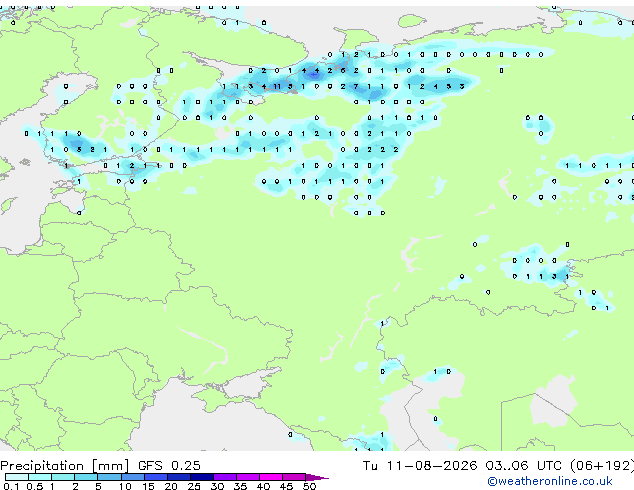This screenshot has width=634, height=490.
Task: Click the '0.5' legend scale label
Action: point(34,486)
